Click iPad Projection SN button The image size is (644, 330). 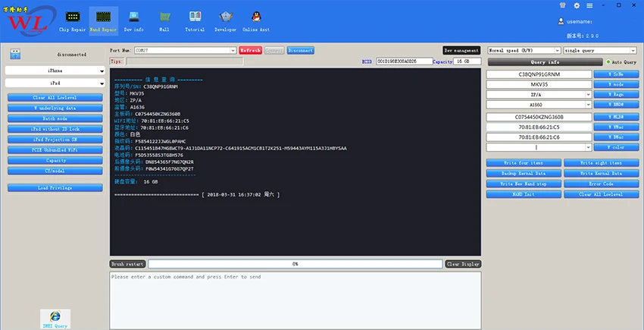tap(55, 140)
